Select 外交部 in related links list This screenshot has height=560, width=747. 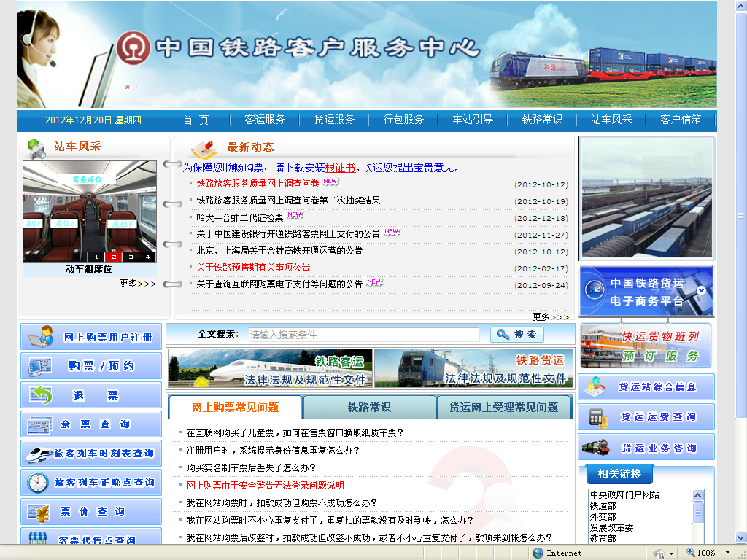pyautogui.click(x=603, y=517)
